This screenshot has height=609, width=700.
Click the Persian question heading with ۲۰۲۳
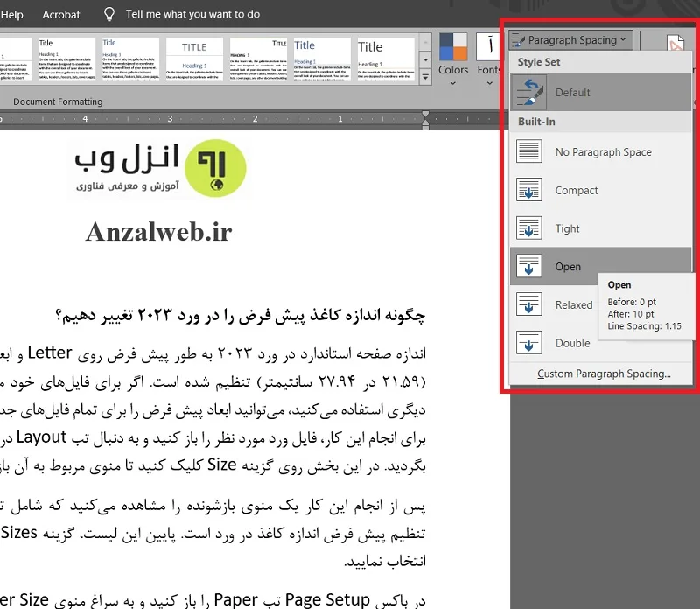click(x=240, y=315)
